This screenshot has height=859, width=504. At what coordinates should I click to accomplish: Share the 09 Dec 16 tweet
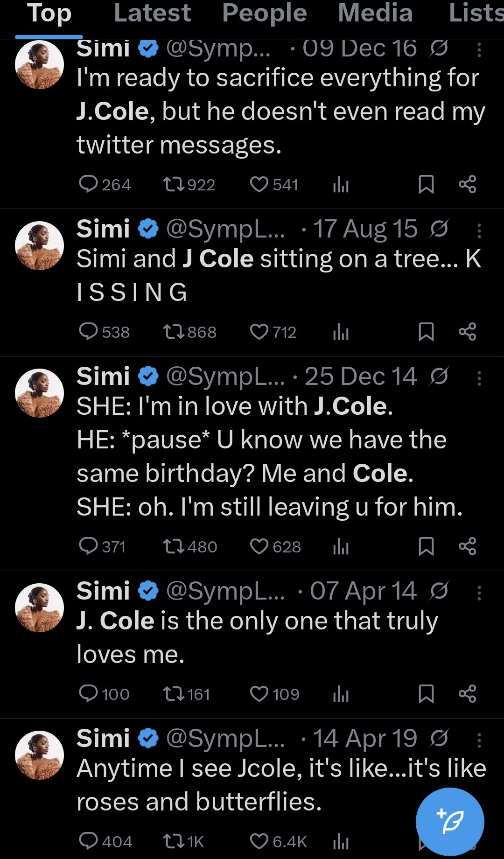pos(467,184)
